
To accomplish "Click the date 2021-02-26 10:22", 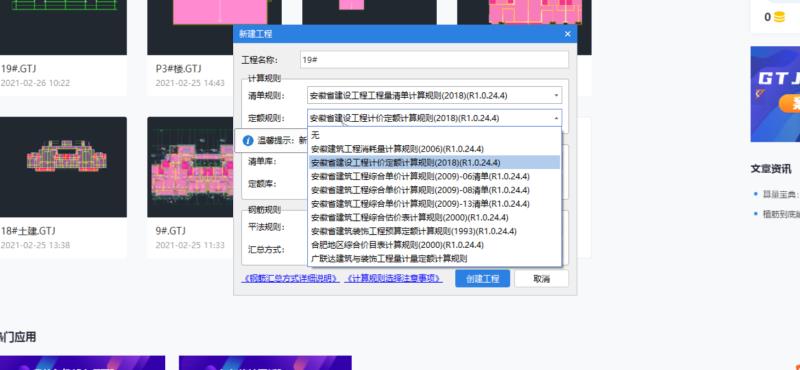I will [x=35, y=83].
